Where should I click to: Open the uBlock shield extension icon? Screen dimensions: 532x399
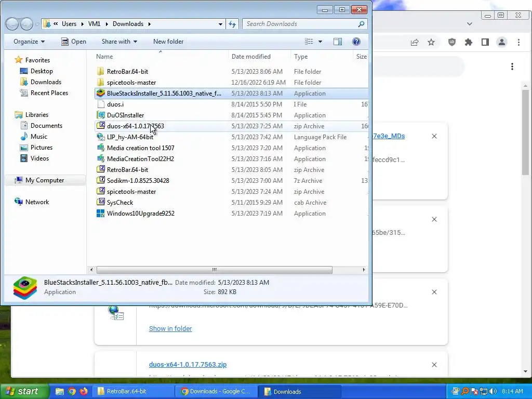point(452,42)
